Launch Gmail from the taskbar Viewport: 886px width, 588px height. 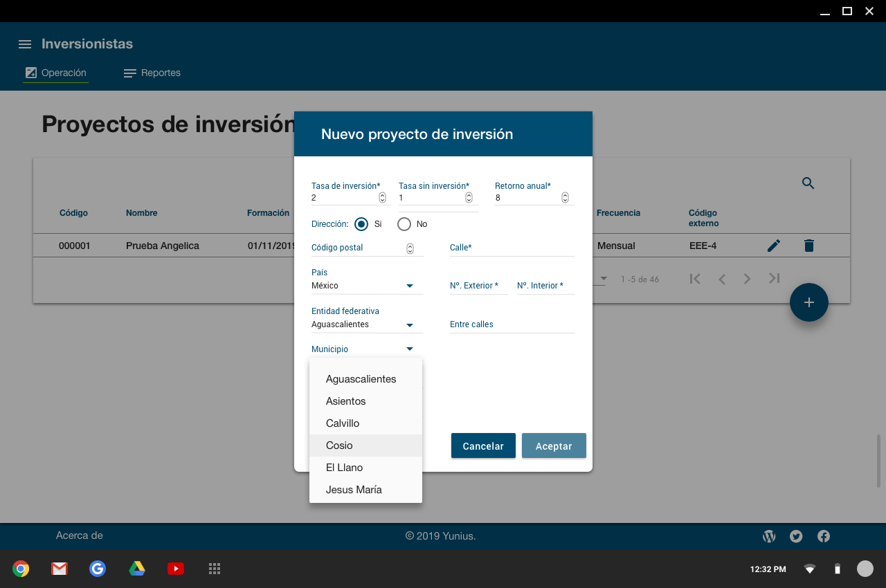tap(60, 569)
